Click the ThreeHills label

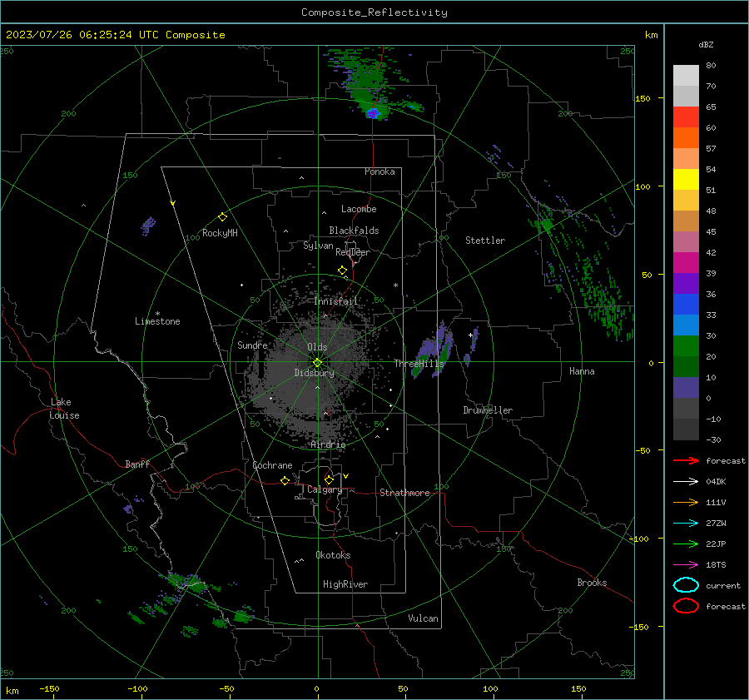(419, 364)
